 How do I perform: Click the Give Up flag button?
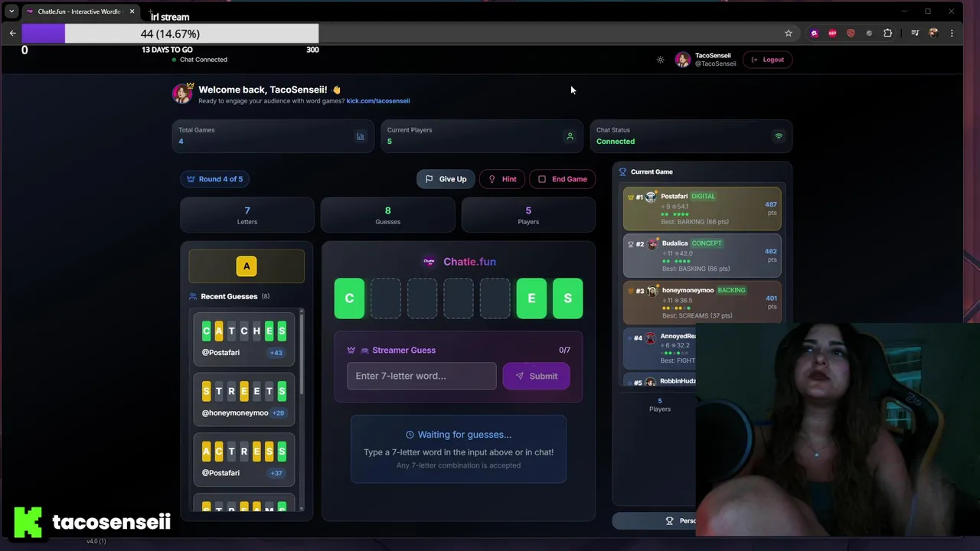pos(446,179)
